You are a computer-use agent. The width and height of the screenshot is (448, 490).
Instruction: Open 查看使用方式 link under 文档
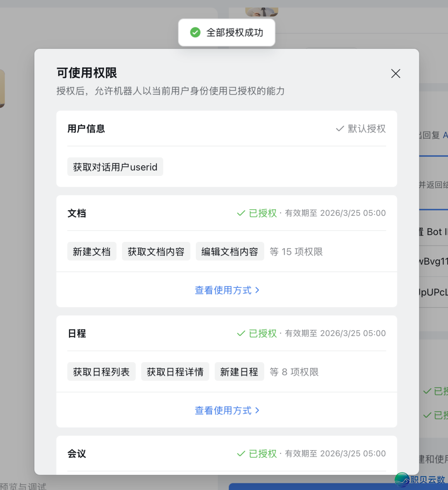point(224,290)
